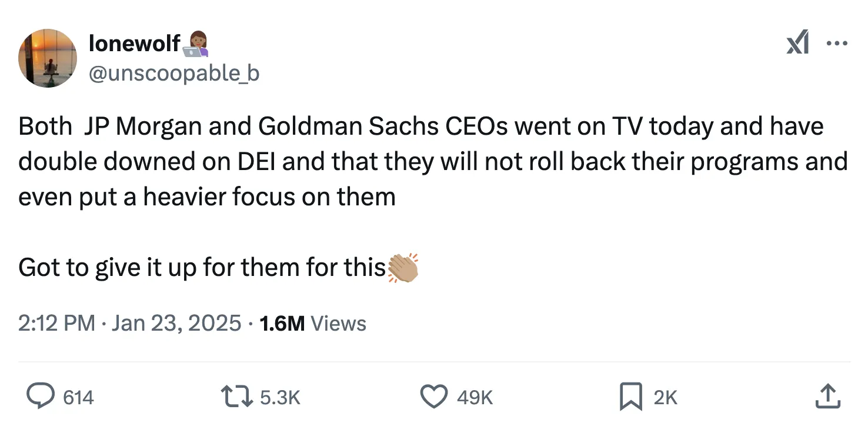The width and height of the screenshot is (868, 426).
Task: Click the lonewolf display name
Action: coord(134,42)
